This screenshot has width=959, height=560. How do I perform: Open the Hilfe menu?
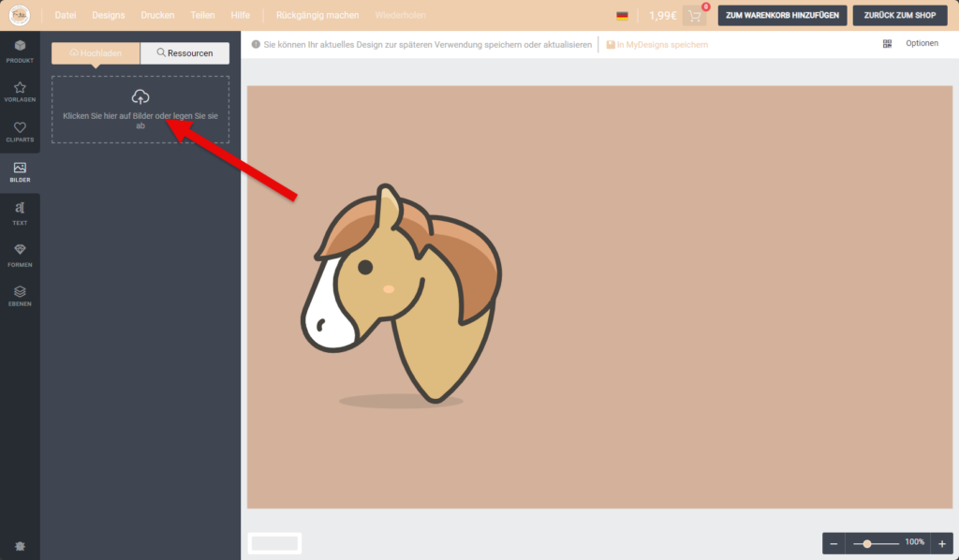tap(241, 16)
